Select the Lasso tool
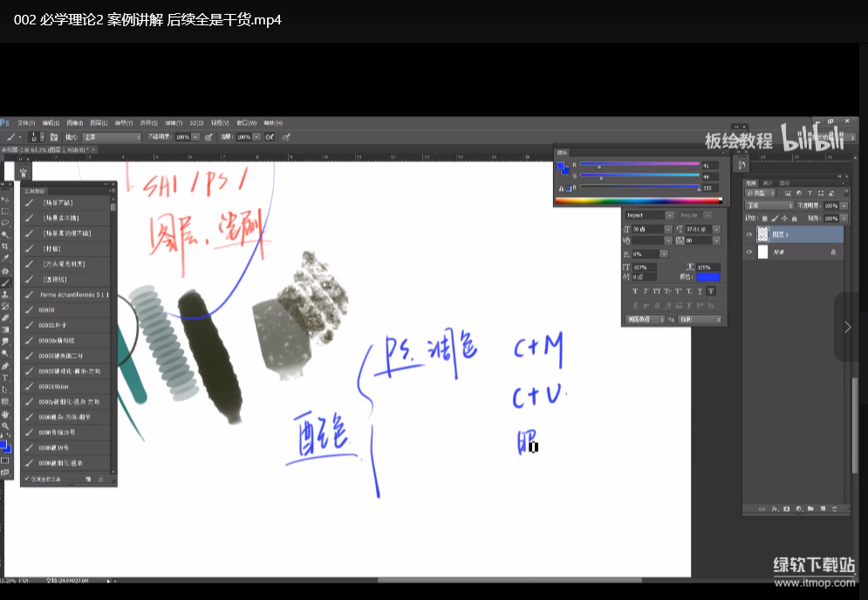Screen dimensions: 868x600 [x=5, y=222]
